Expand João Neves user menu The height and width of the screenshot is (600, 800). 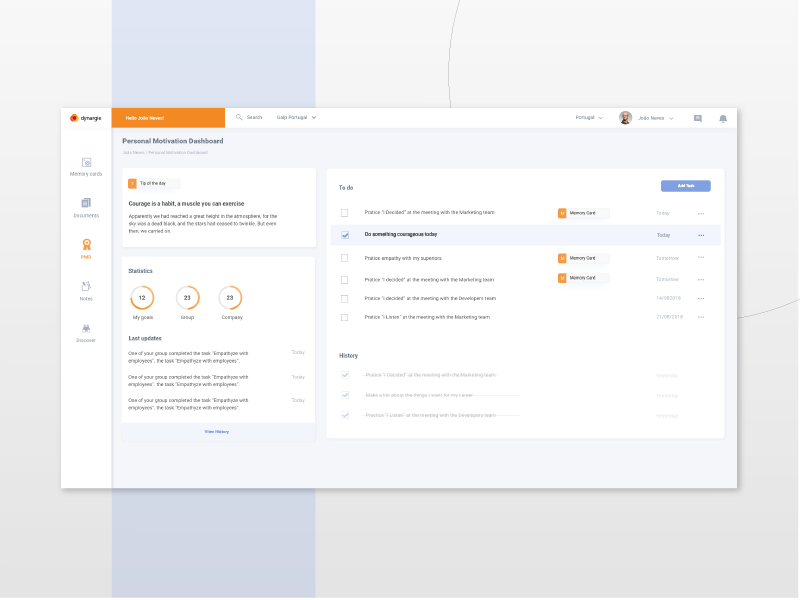(656, 118)
